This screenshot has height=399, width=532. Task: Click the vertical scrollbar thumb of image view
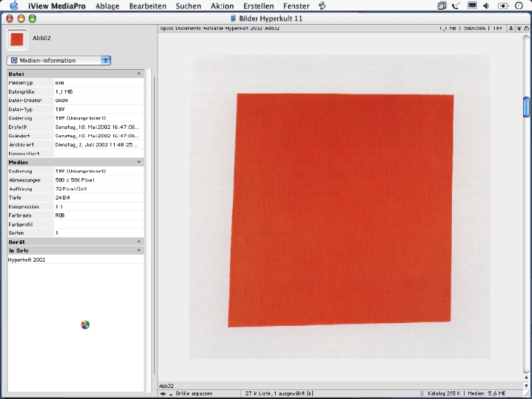(x=526, y=107)
